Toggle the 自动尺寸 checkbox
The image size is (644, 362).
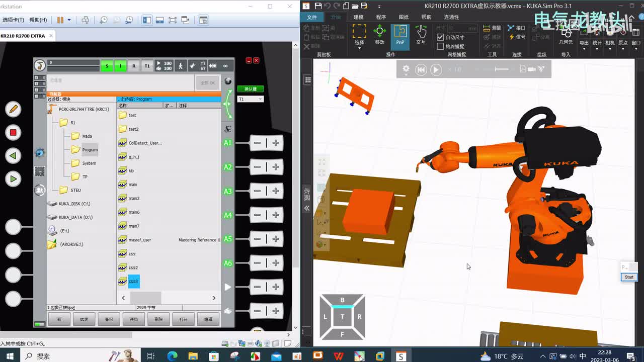pyautogui.click(x=440, y=37)
